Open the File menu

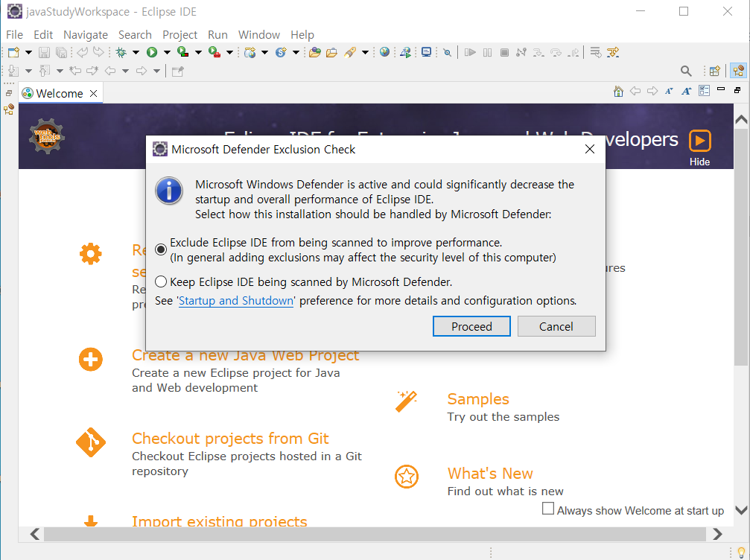(14, 35)
